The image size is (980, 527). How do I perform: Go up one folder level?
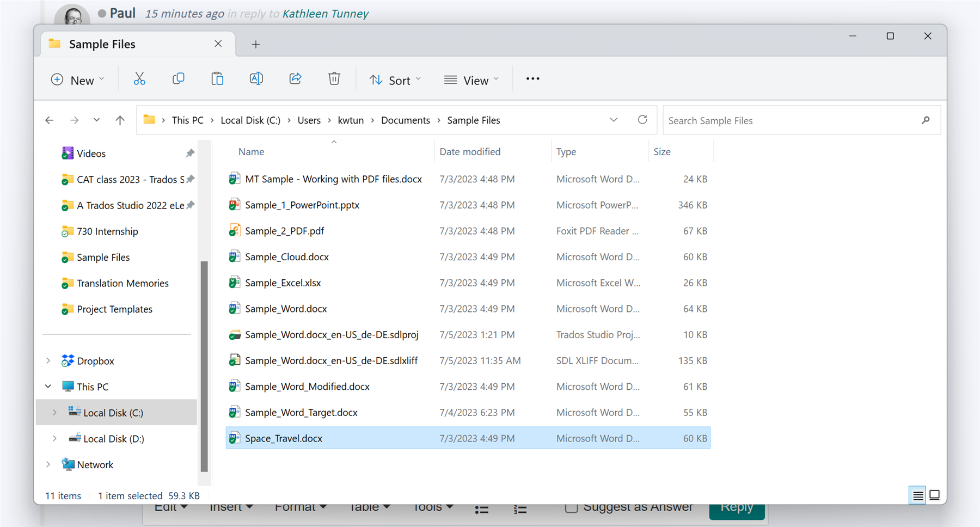(120, 120)
